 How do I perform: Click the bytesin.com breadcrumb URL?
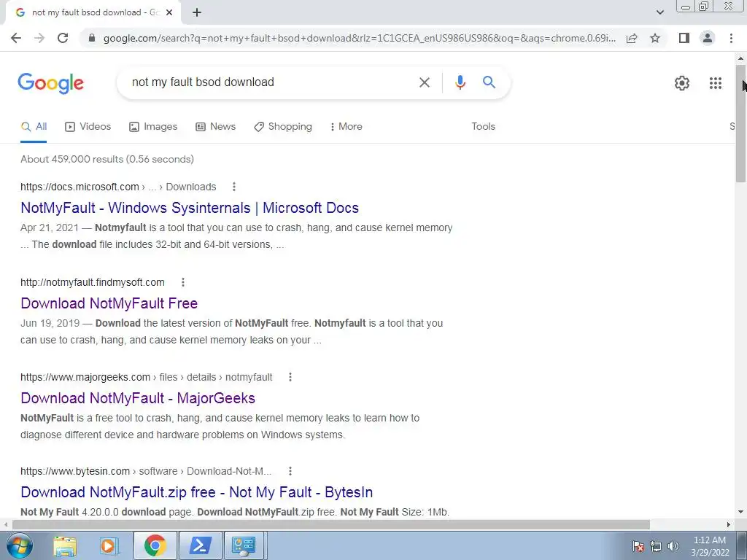[x=146, y=471]
